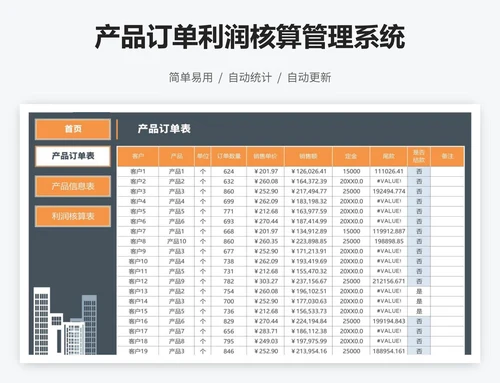Viewport: 500px width, 383px height.
Task: Click the sales amount ¥126,026.41
Action: (309, 171)
